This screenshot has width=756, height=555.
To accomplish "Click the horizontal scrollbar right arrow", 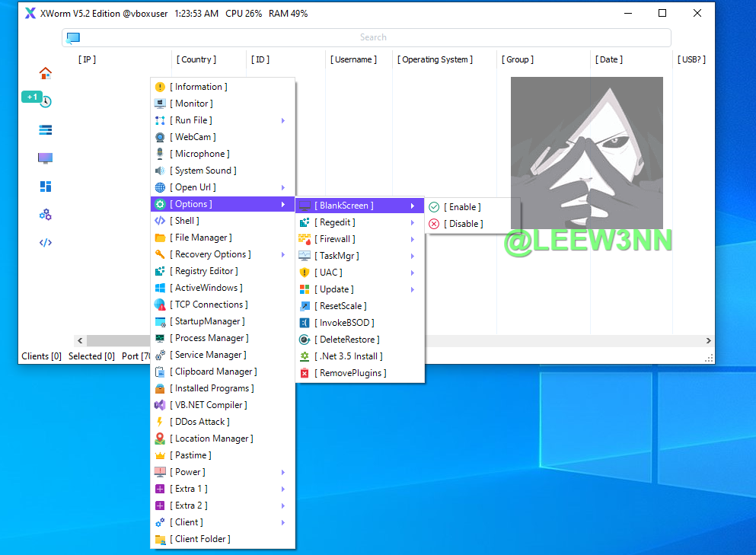I will [x=708, y=341].
